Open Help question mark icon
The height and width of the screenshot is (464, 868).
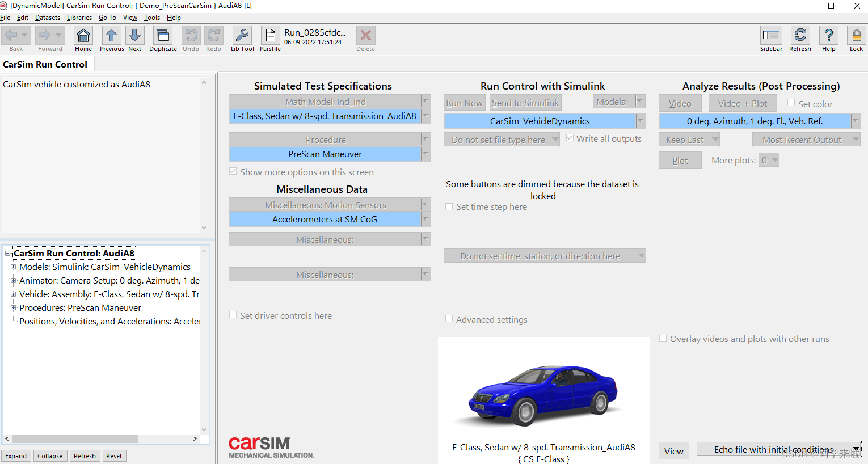829,36
